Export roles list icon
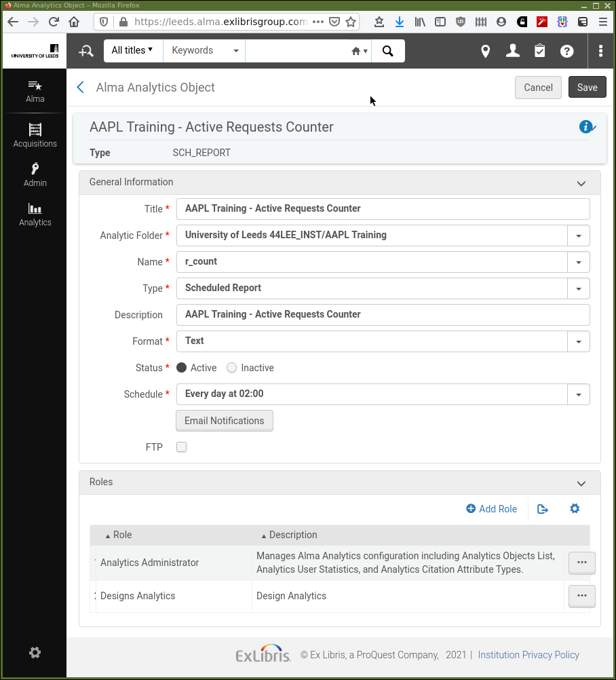The image size is (616, 680). point(542,509)
